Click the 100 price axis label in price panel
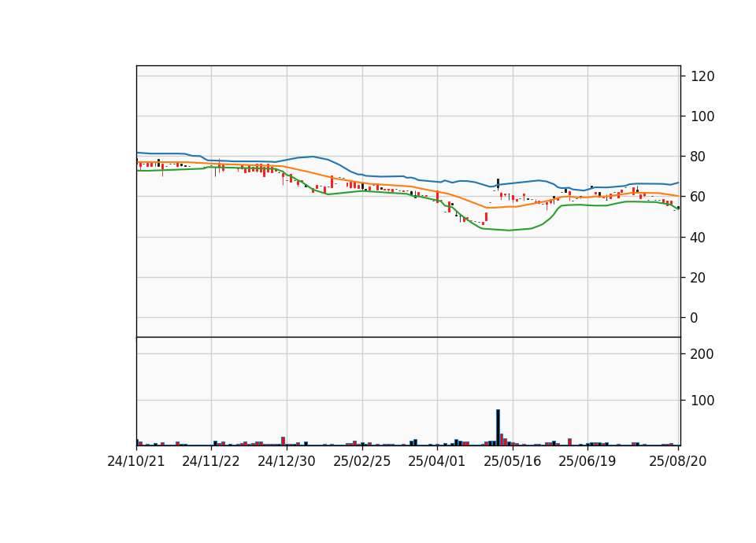 (x=702, y=116)
